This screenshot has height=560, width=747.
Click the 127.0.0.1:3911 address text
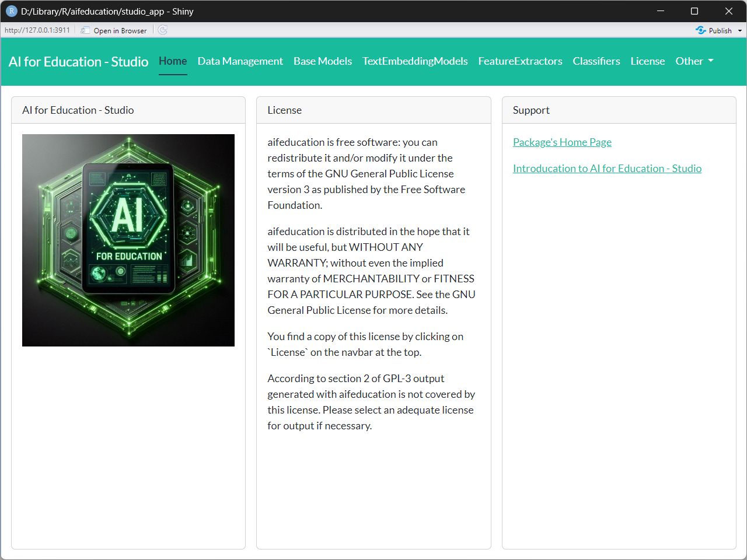37,30
